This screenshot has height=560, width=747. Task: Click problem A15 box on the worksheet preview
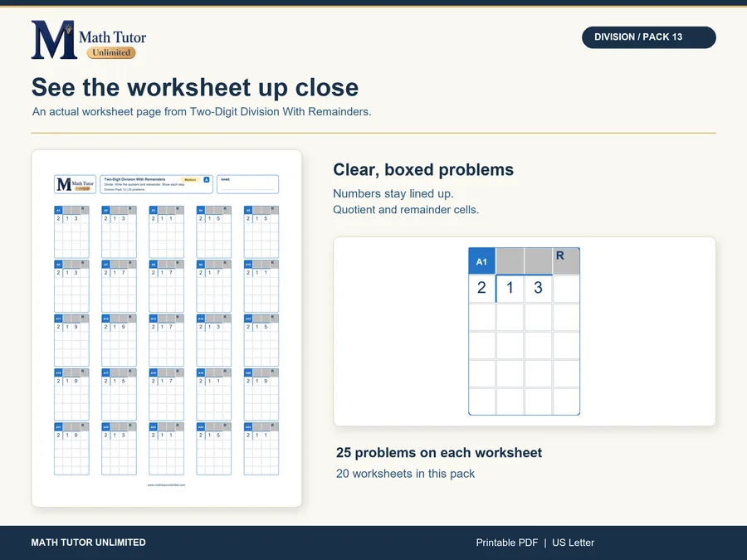(x=261, y=340)
